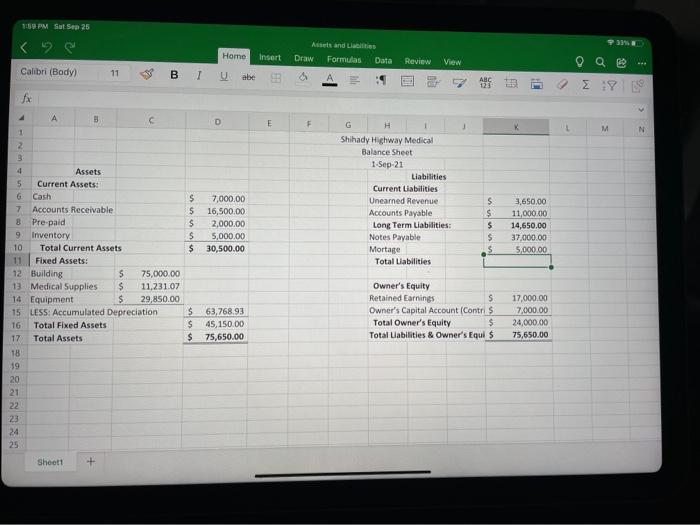Screen dimensions: 700x525
Task: Open the font size 11 box
Action: coord(115,73)
